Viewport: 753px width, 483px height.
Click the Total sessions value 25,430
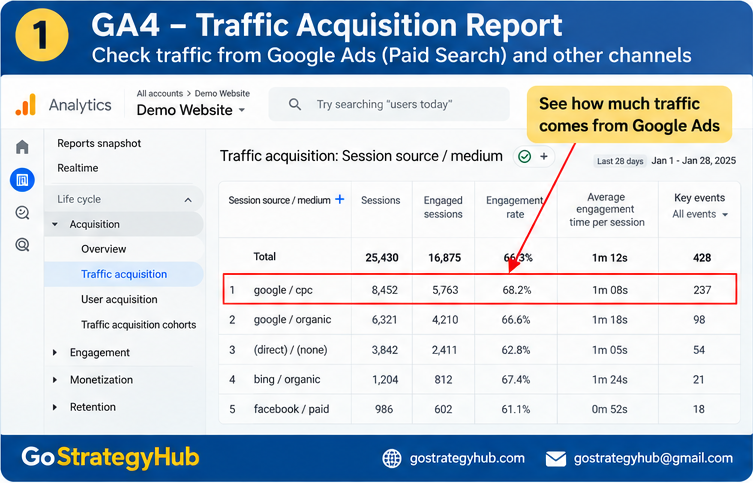click(382, 258)
